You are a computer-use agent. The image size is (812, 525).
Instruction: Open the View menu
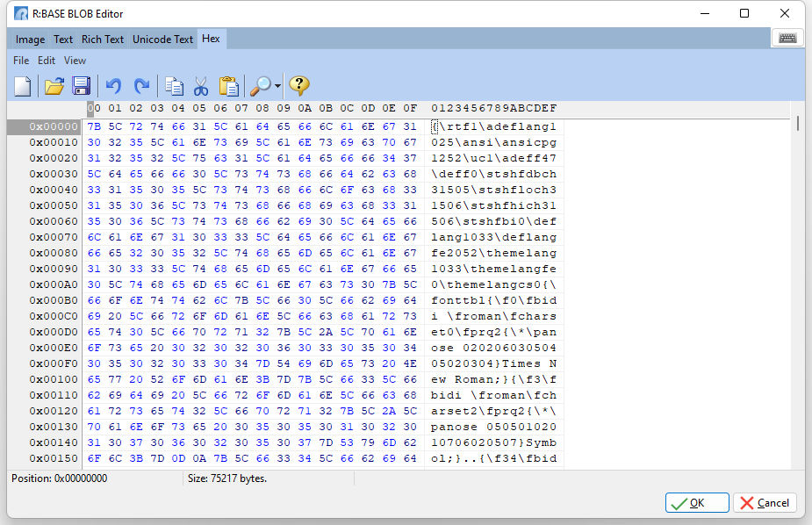click(x=75, y=61)
